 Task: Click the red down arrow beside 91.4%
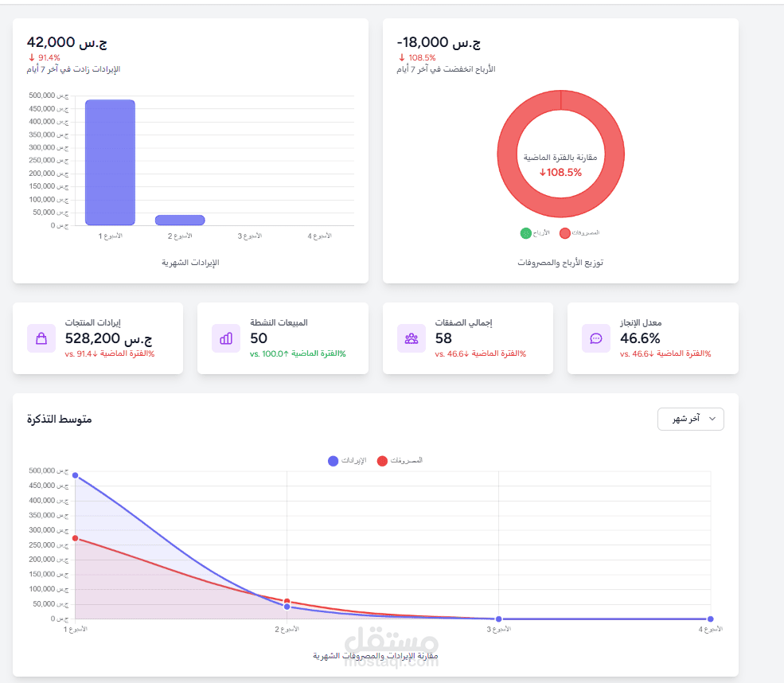click(x=32, y=57)
